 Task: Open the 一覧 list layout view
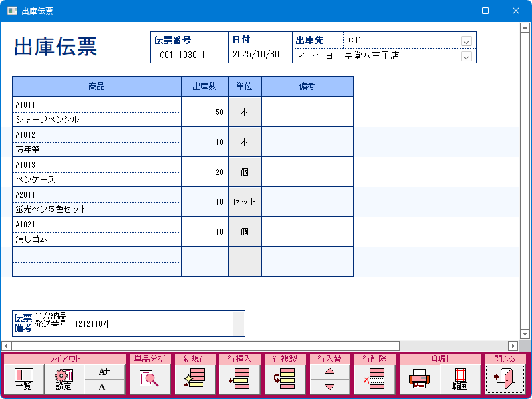[23, 380]
